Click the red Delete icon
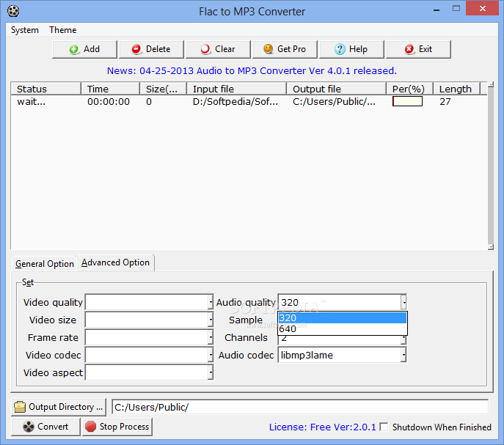The width and height of the screenshot is (504, 445). [136, 49]
